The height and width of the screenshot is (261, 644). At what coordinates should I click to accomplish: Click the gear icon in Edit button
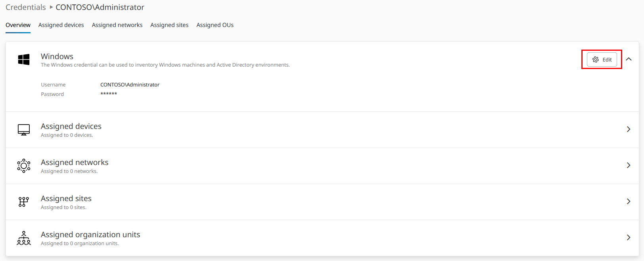595,59
